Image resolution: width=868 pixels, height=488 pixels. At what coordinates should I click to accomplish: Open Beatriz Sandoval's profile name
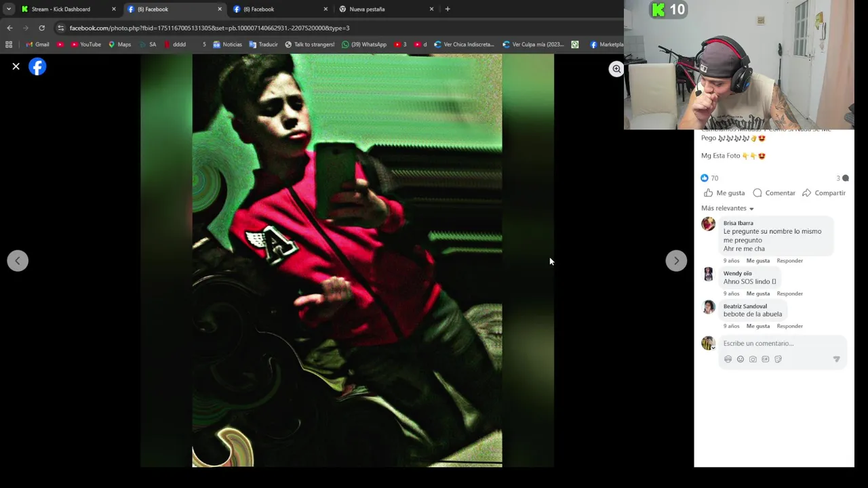[x=745, y=306]
